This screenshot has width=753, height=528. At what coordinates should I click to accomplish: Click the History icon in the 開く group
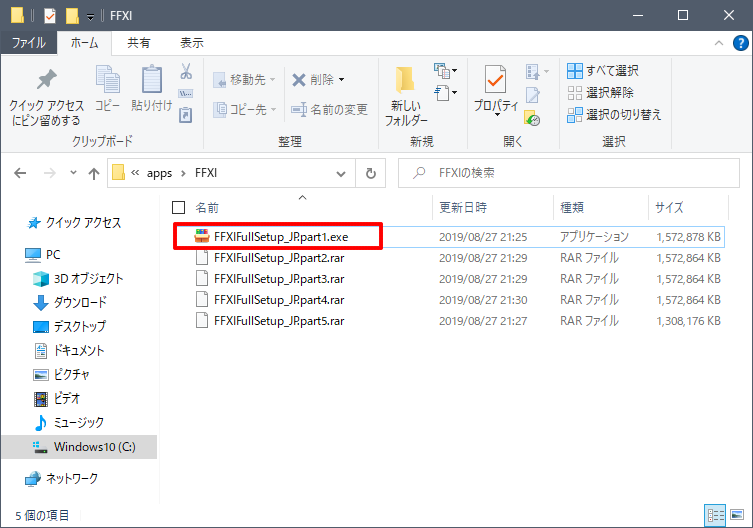pos(533,118)
